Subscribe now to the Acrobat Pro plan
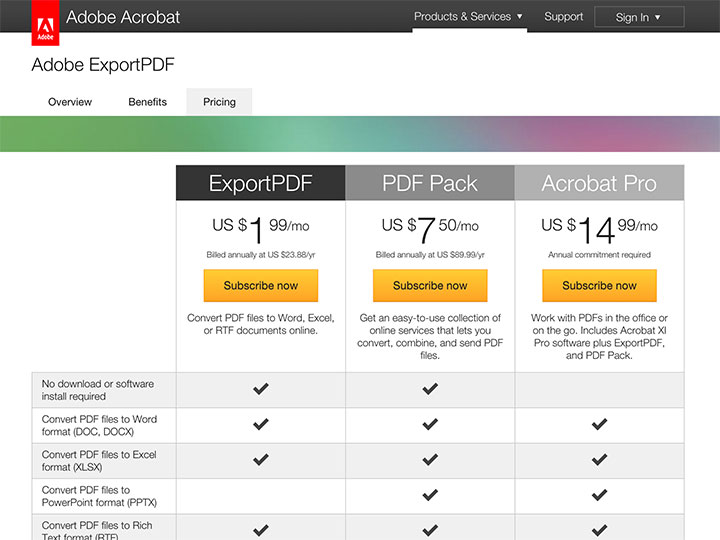The image size is (720, 540). coord(599,285)
